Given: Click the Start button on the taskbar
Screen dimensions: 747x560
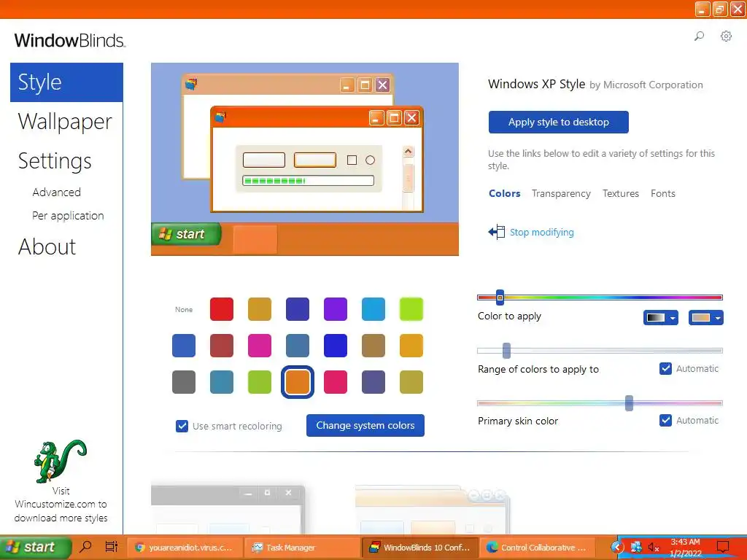Looking at the screenshot, I should [x=36, y=547].
